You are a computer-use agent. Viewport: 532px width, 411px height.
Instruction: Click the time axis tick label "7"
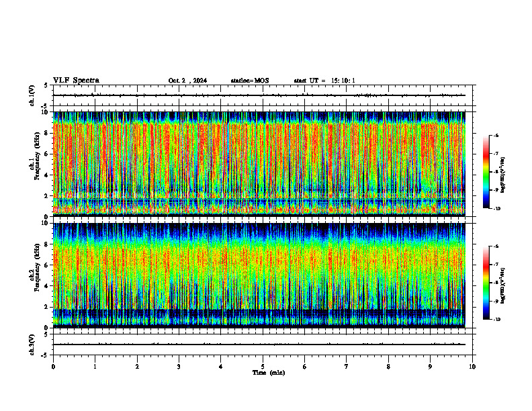point(347,367)
